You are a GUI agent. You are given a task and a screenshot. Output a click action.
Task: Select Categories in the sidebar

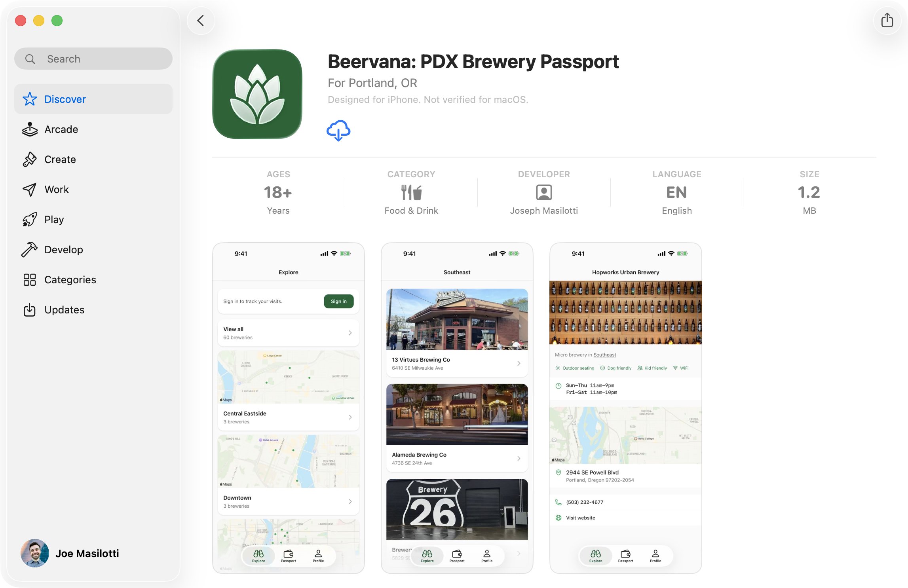pos(93,280)
